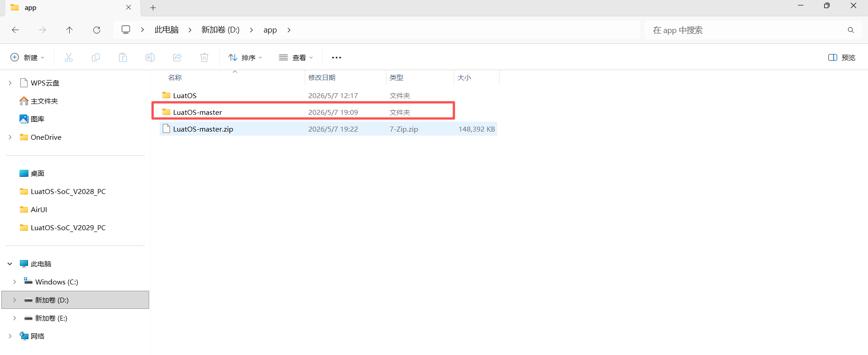Expand the Windows (C:) drive node
868x355 pixels.
[x=14, y=282]
